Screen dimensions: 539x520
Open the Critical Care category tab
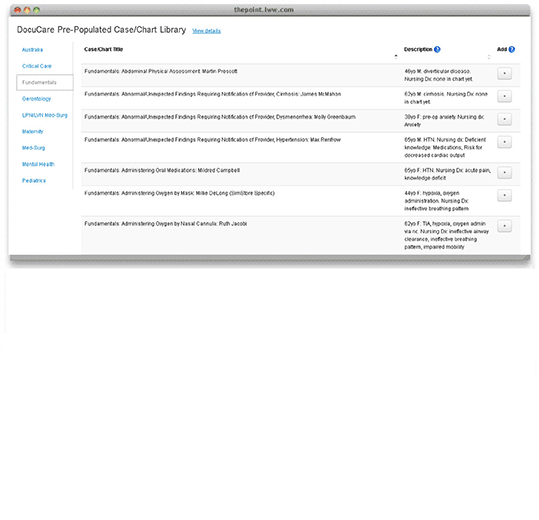click(37, 66)
